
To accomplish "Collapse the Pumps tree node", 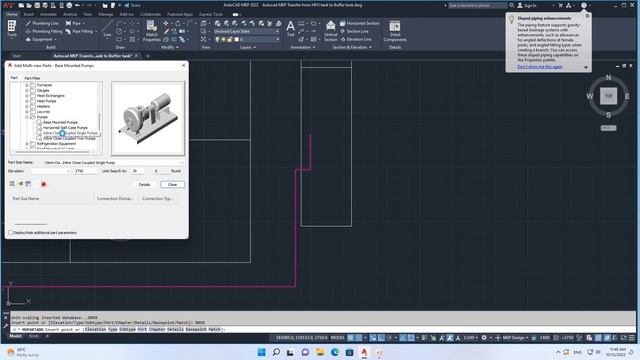I will pos(27,117).
